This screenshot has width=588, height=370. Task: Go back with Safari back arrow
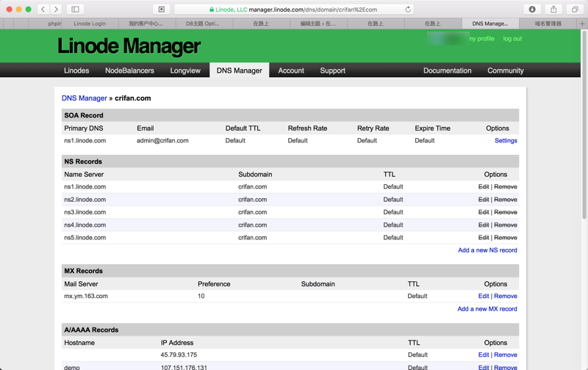[43, 10]
